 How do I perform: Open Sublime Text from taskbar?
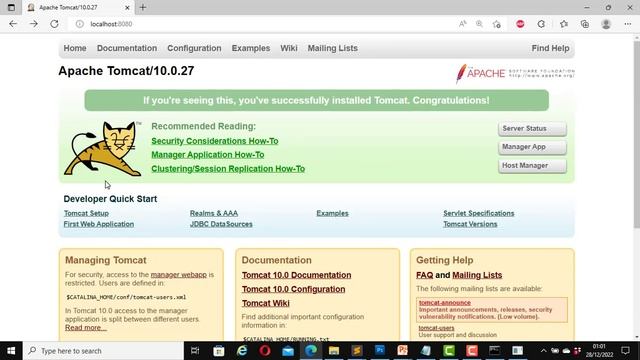pyautogui.click(x=357, y=351)
